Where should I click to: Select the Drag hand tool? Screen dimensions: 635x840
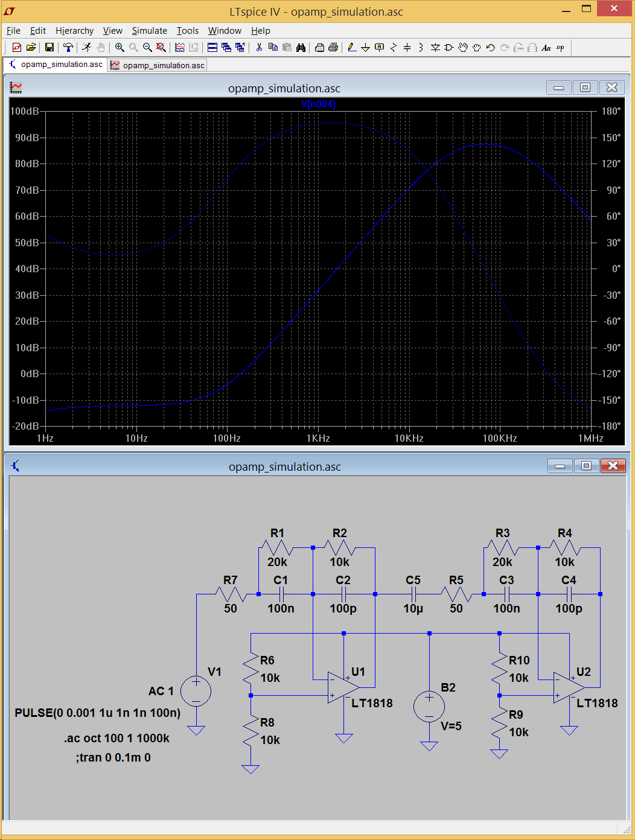point(477,48)
